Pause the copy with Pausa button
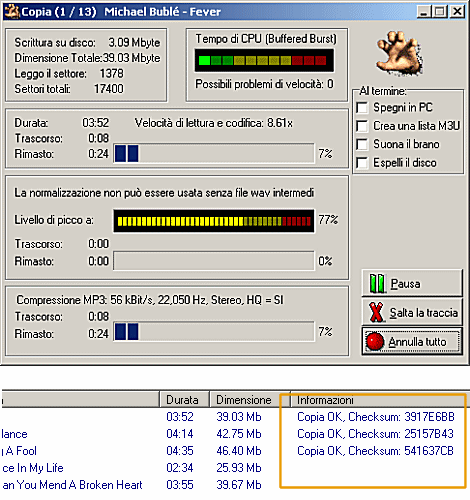Viewport: 470px width, 500px height. point(412,283)
